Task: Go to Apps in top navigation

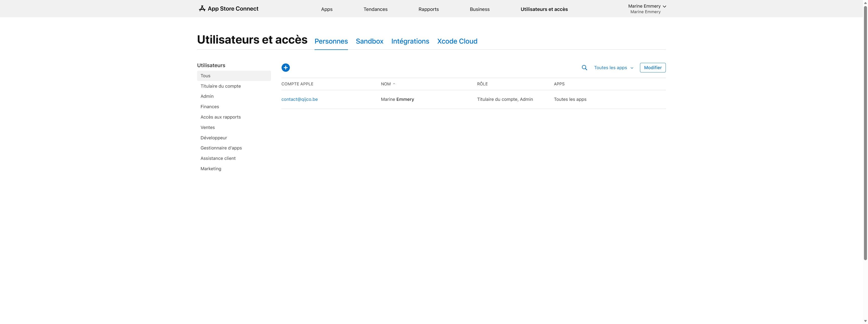Action: (x=326, y=9)
